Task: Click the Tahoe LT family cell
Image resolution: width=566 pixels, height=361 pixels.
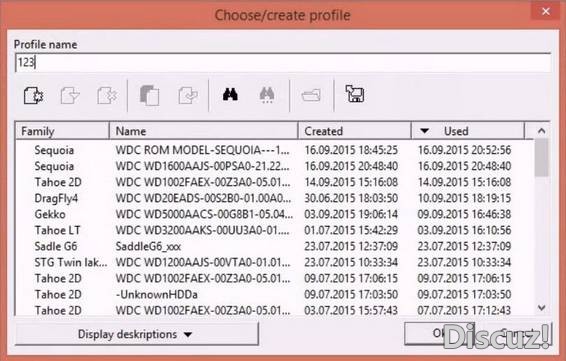Action: point(57,230)
